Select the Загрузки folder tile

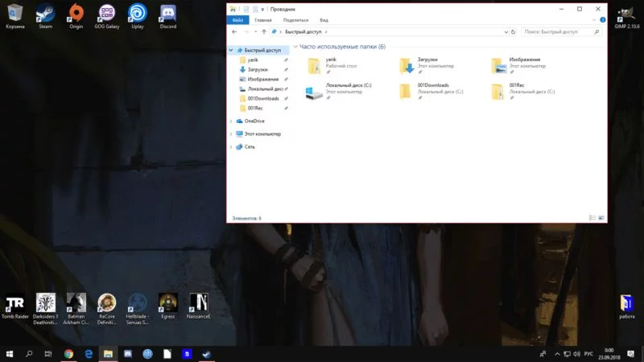click(x=427, y=66)
